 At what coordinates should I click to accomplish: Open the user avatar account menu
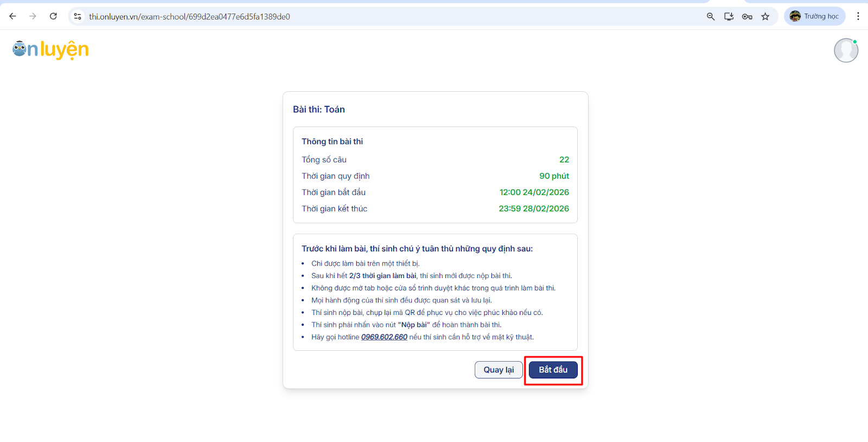(846, 50)
